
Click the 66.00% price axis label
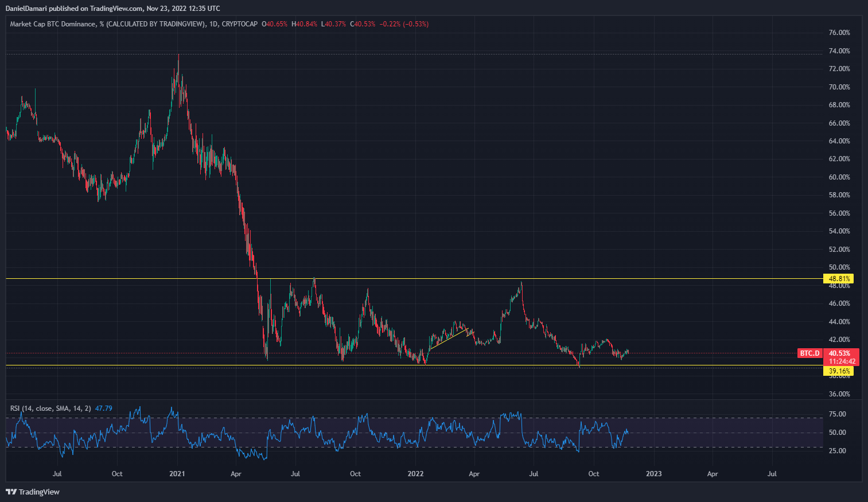pos(839,123)
